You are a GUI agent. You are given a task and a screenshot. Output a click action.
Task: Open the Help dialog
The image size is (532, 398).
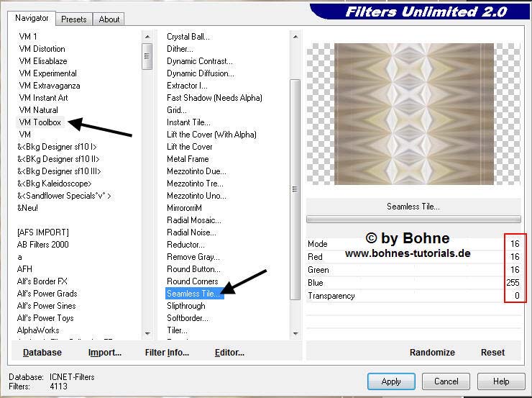point(501,381)
